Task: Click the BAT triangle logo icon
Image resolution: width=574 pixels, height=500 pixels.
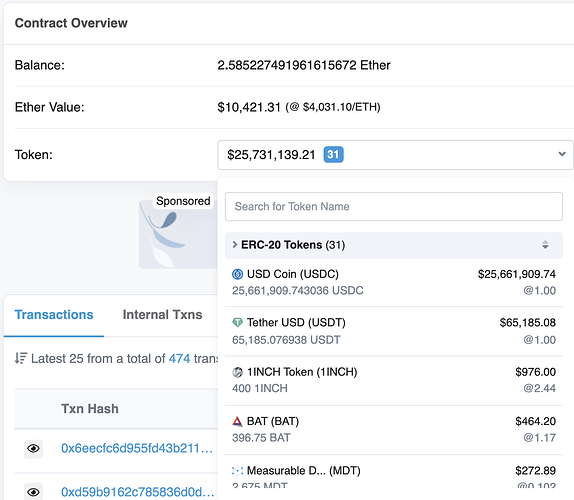Action: point(238,421)
